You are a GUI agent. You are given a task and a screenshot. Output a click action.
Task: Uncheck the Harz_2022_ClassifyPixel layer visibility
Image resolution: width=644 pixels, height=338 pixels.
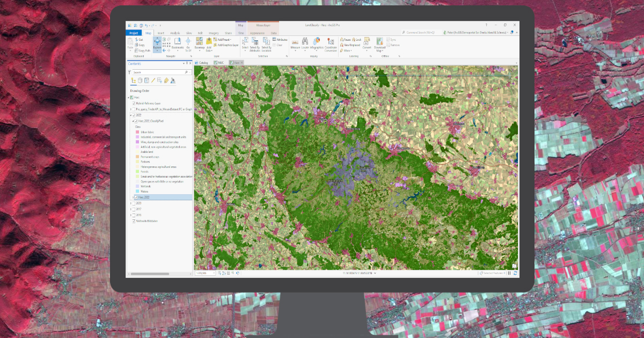136,122
